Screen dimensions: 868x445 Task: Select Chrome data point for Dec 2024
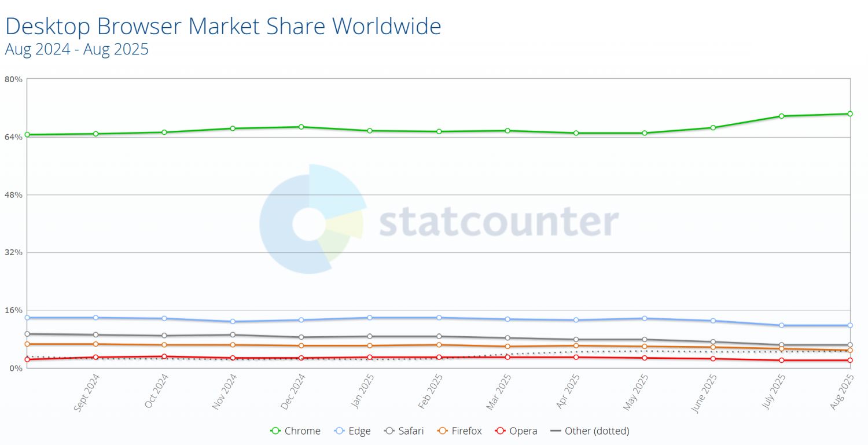(301, 127)
